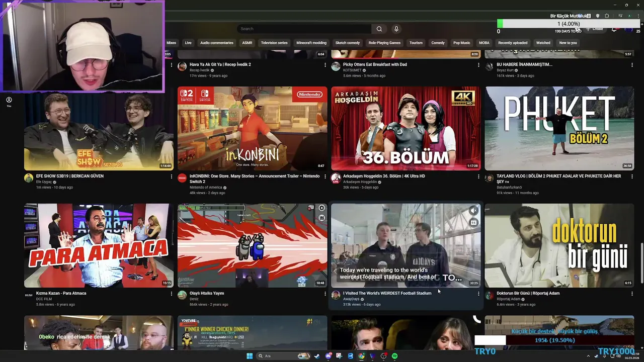Click the page vertical scrollbar thumb
Screen dimensions: 644x362
coord(641,264)
